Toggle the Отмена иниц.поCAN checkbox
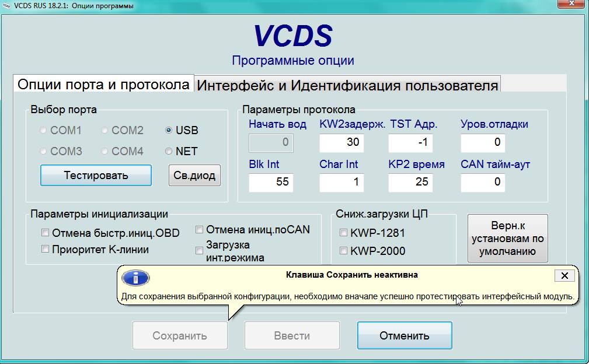The width and height of the screenshot is (589, 364). tap(200, 230)
